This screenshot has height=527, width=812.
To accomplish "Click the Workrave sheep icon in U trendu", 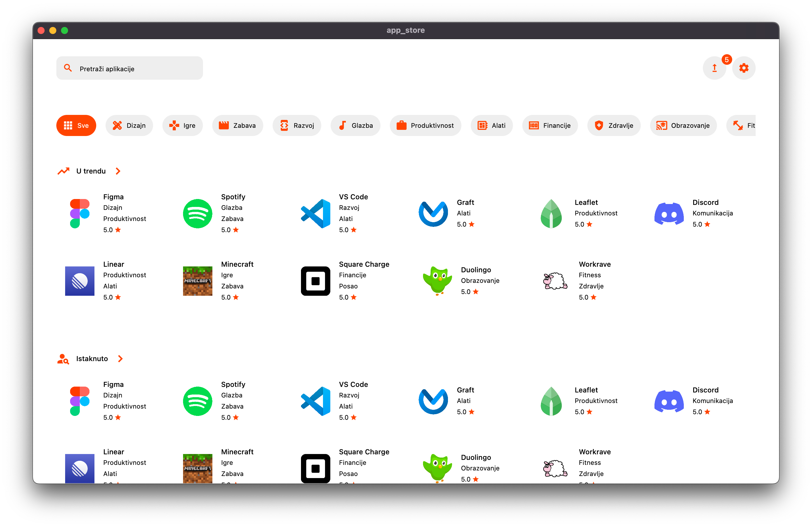I will [x=555, y=281].
